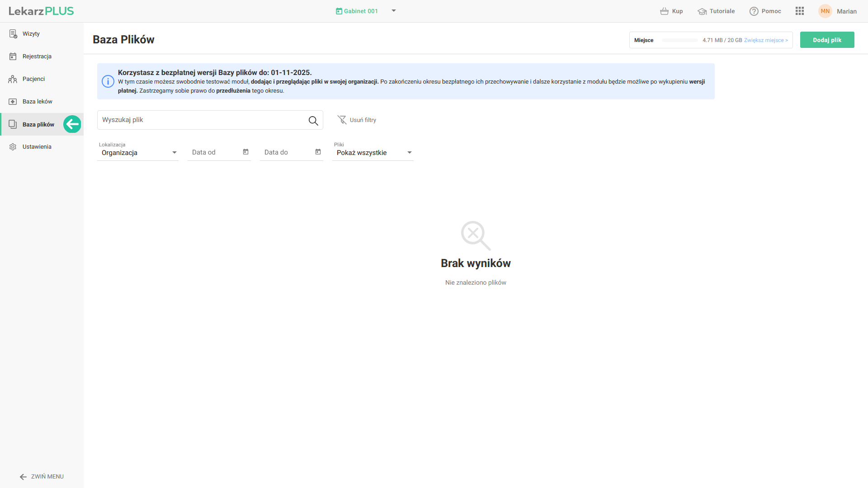Follow the Zwiększ miejsce link
The height and width of the screenshot is (488, 868).
(766, 40)
